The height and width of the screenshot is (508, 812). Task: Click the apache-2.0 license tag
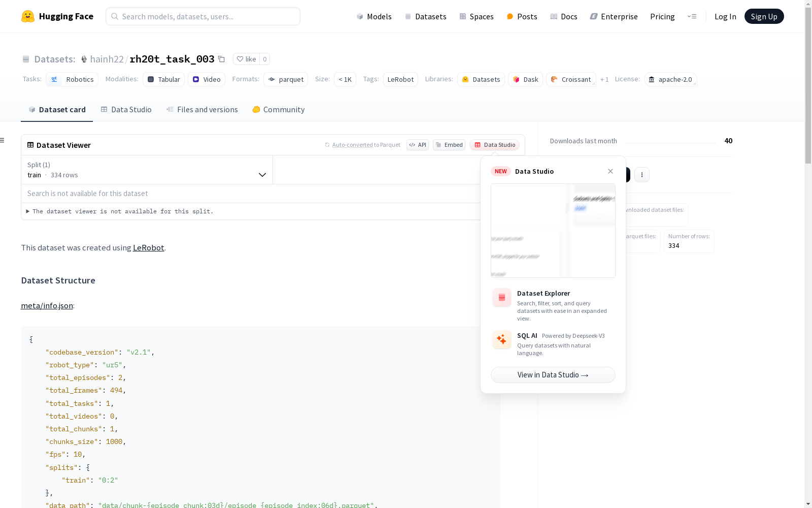click(670, 79)
